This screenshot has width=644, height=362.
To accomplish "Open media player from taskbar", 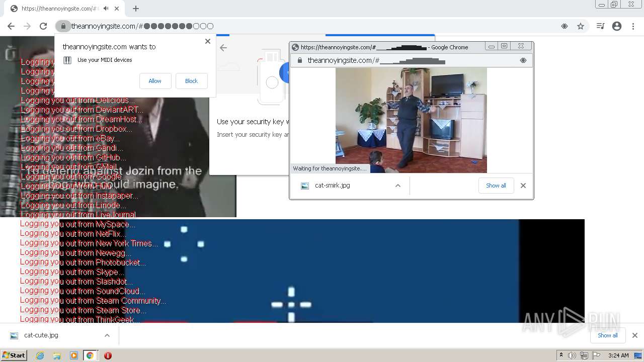I will coord(74,355).
